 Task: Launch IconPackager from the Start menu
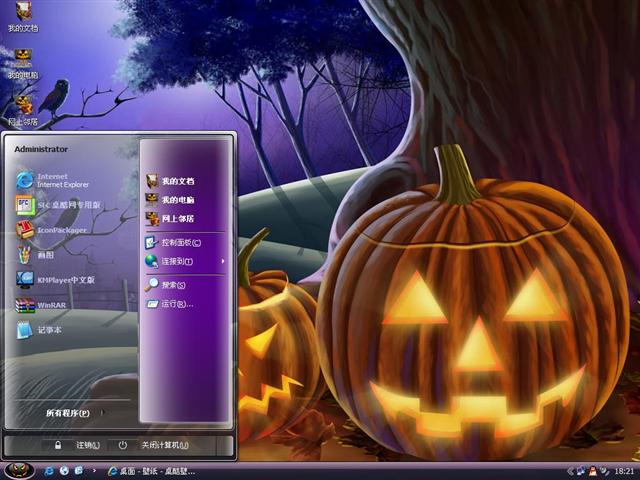click(x=60, y=230)
